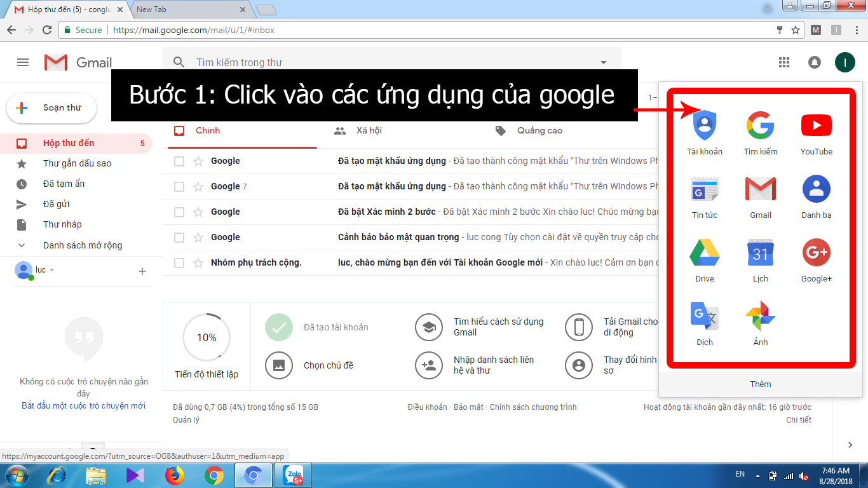Select checkbox for Đã bật Xác minh 2 bước email
The width and height of the screenshot is (868, 488).
point(179,212)
